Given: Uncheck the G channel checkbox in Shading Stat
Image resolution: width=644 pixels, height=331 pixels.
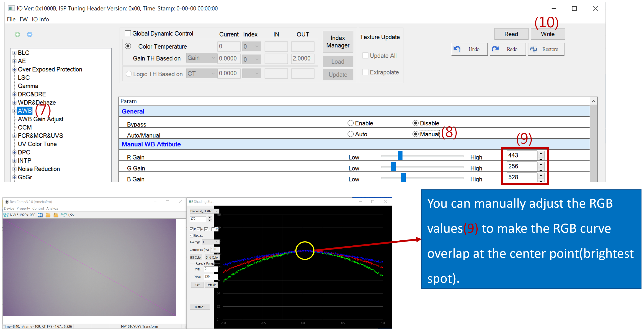Looking at the screenshot, I should [x=199, y=229].
